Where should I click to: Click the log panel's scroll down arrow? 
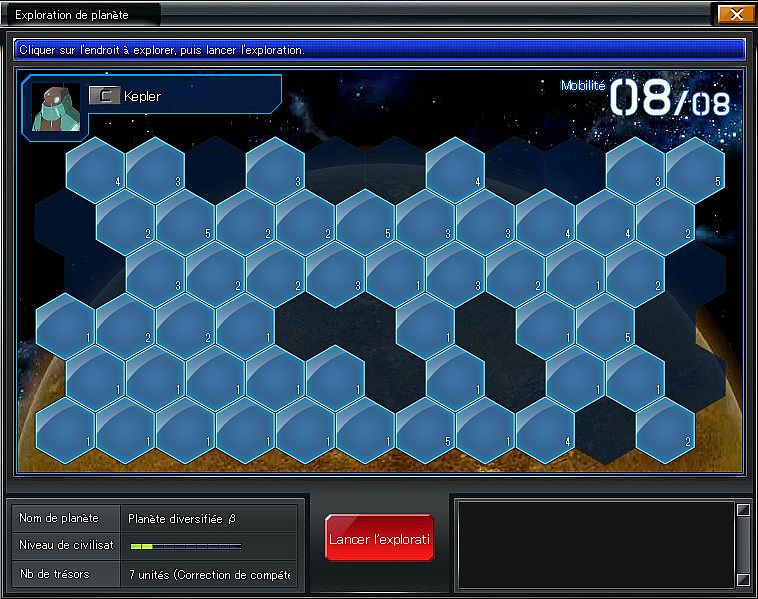point(743,579)
